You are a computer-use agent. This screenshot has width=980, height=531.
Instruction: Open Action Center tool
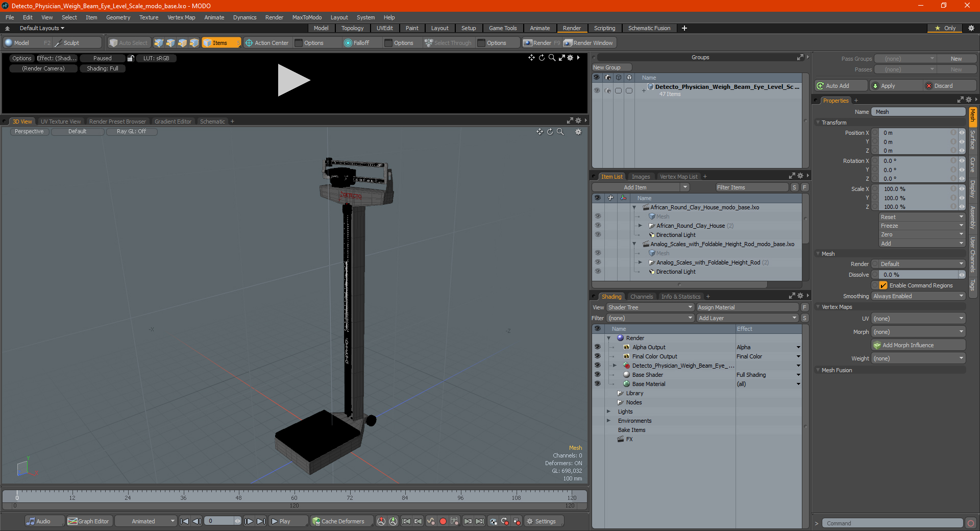[267, 43]
